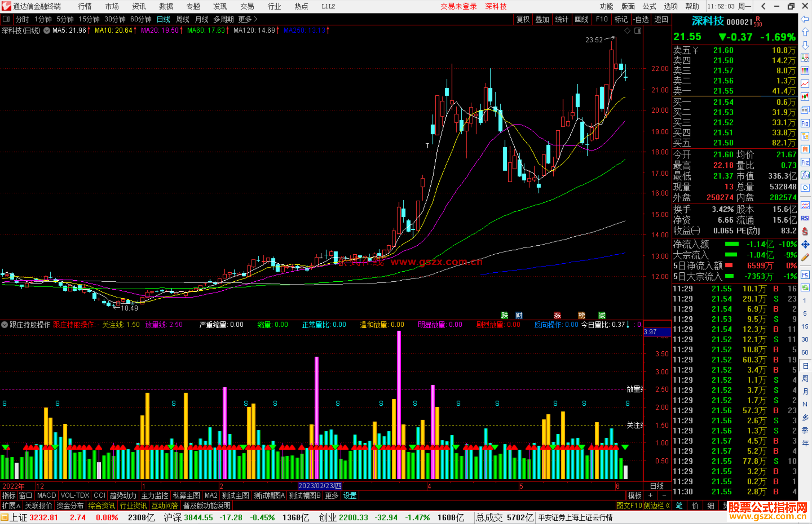Open the 行情 menu
The width and height of the screenshot is (812, 524).
click(85, 6)
